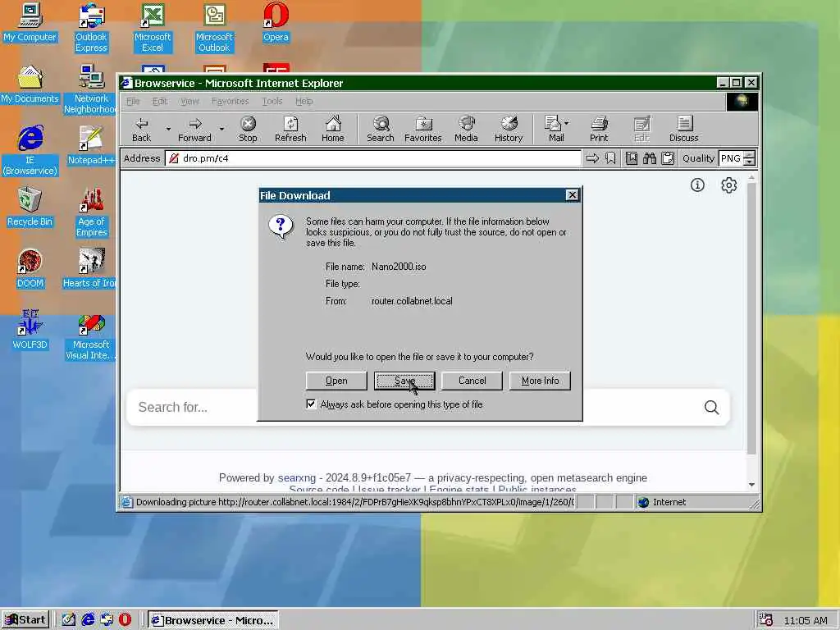Stop the page from loading
Screen dimensions: 840x630
click(x=248, y=129)
